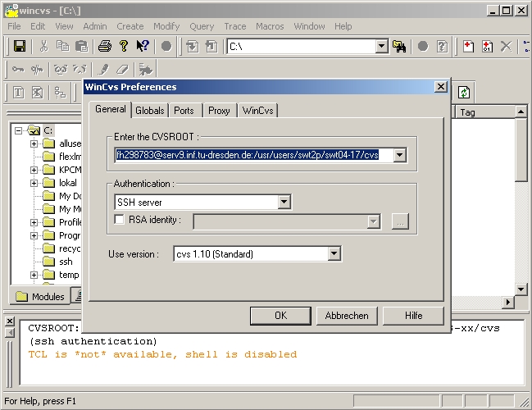Viewport: 532px width, 410px height.
Task: Click the Abbrechen button
Action: click(x=347, y=316)
